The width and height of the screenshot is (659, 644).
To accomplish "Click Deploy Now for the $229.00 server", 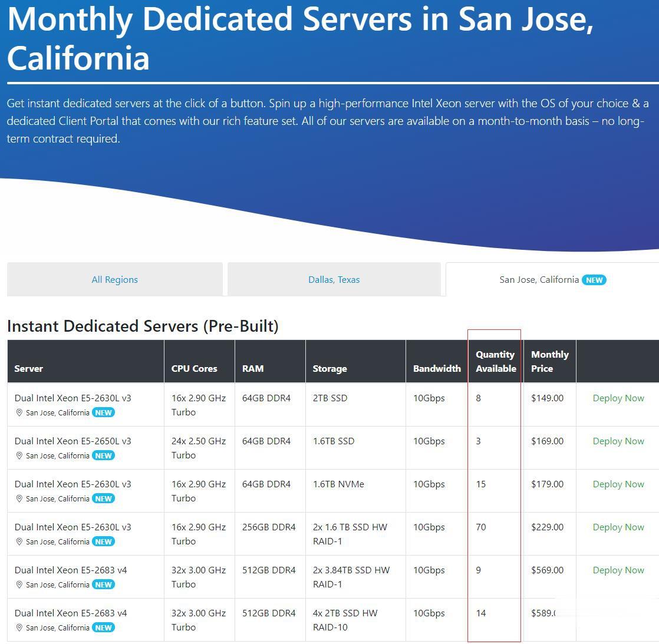I will coord(618,527).
